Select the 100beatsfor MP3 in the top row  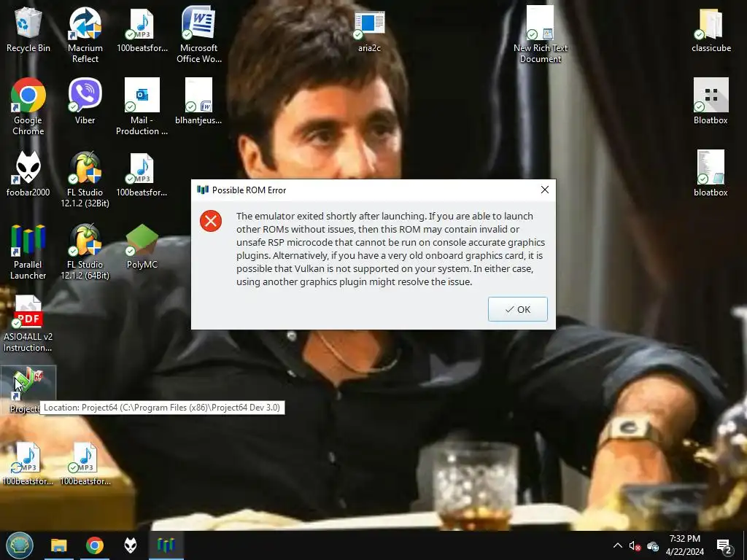(142, 29)
